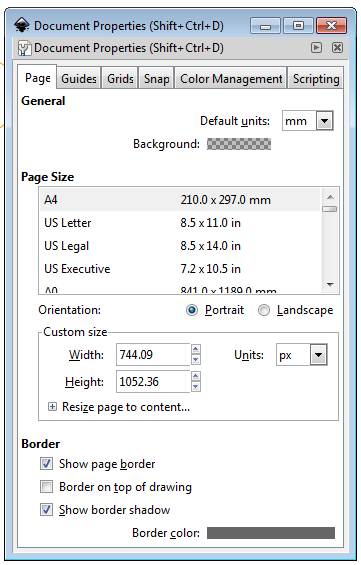Viewport: 361px width, 565px height.
Task: Minimize the Document Properties window
Action: [x=266, y=26]
